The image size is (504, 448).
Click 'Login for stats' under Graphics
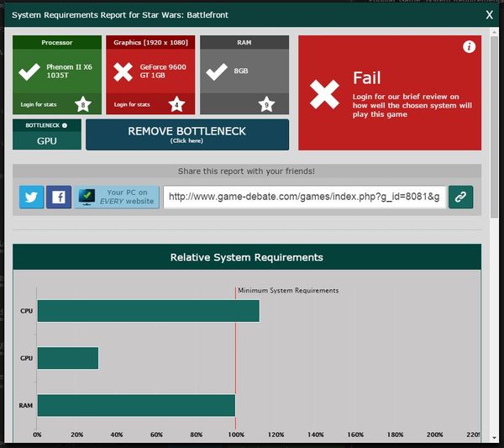pyautogui.click(x=132, y=104)
